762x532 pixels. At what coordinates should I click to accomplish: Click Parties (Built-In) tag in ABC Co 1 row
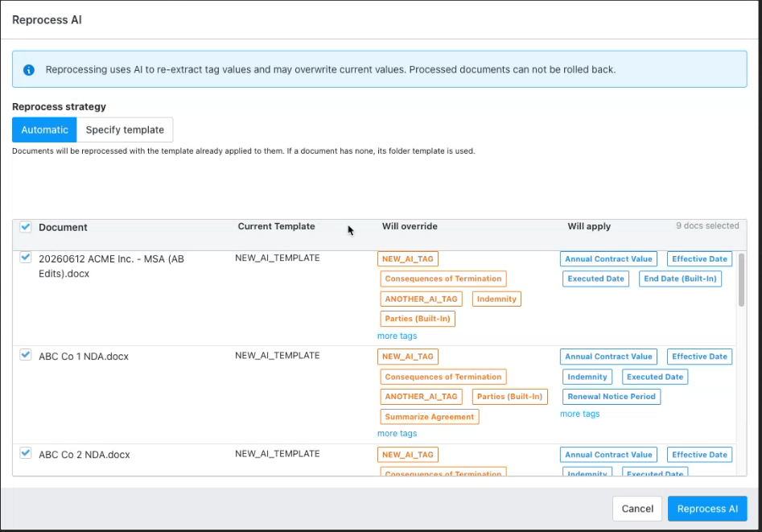(510, 397)
